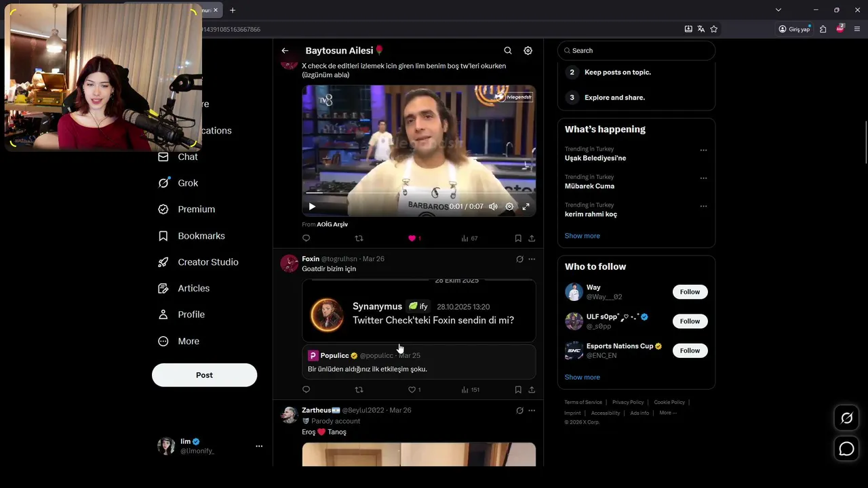Open video playback settings gear
The image size is (868, 488).
[x=509, y=207]
